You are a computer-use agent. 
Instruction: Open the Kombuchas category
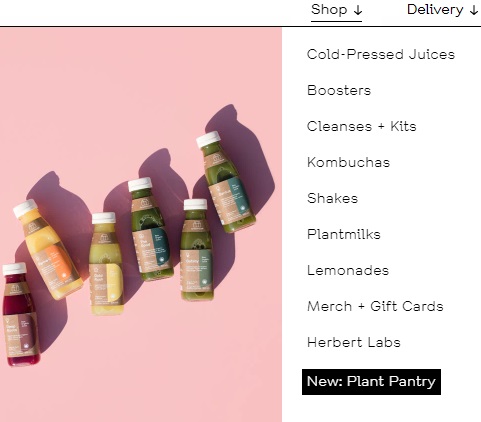tap(348, 162)
